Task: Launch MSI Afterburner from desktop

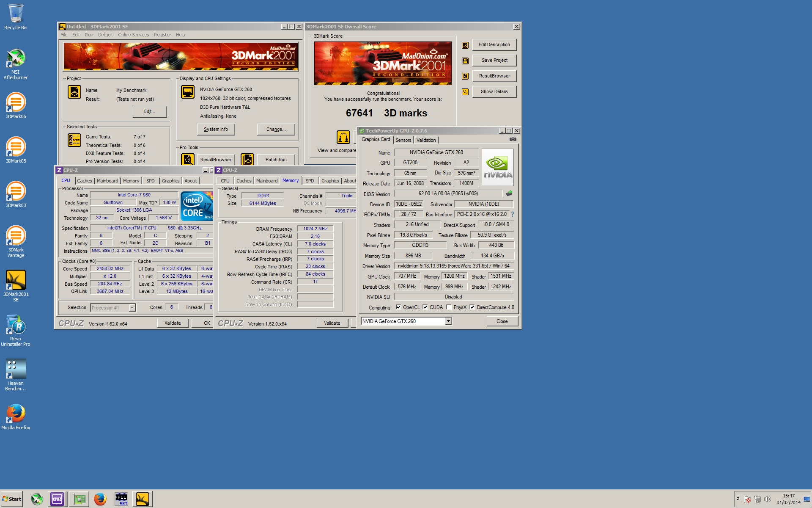Action: [16, 64]
